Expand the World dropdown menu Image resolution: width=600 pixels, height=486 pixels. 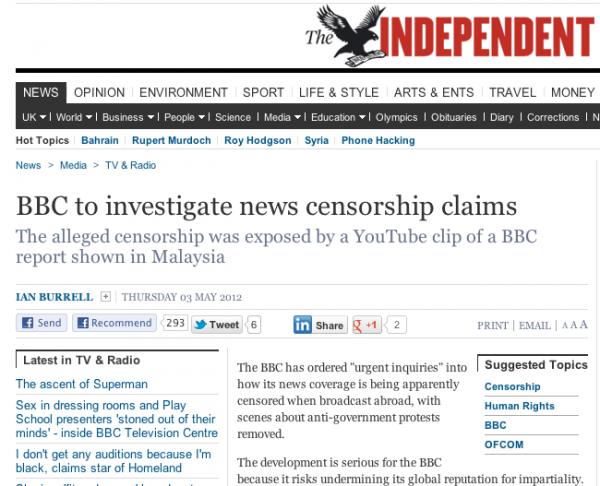pyautogui.click(x=74, y=117)
